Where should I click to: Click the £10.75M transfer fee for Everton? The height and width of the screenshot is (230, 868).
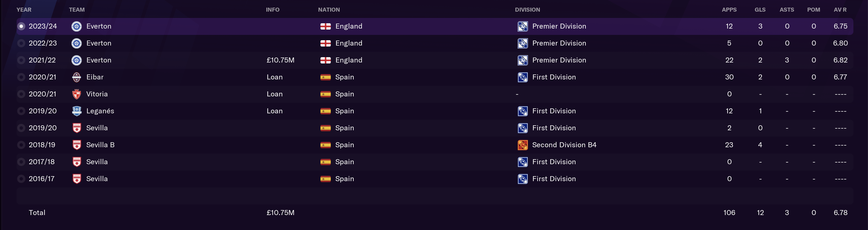pos(280,60)
